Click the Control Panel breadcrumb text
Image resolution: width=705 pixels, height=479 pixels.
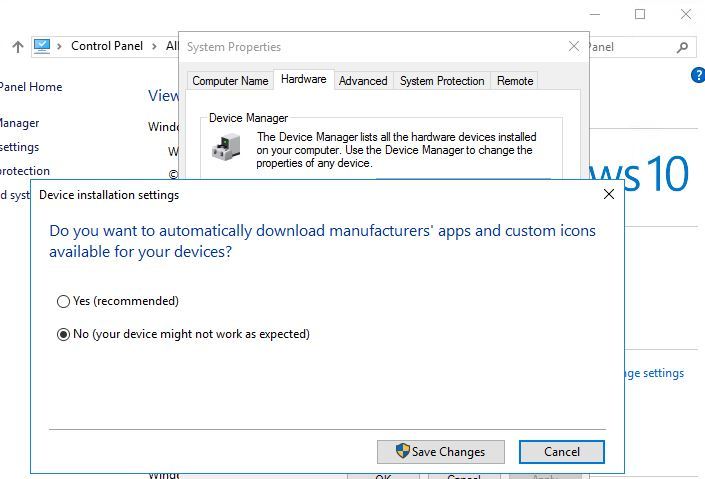pos(107,47)
